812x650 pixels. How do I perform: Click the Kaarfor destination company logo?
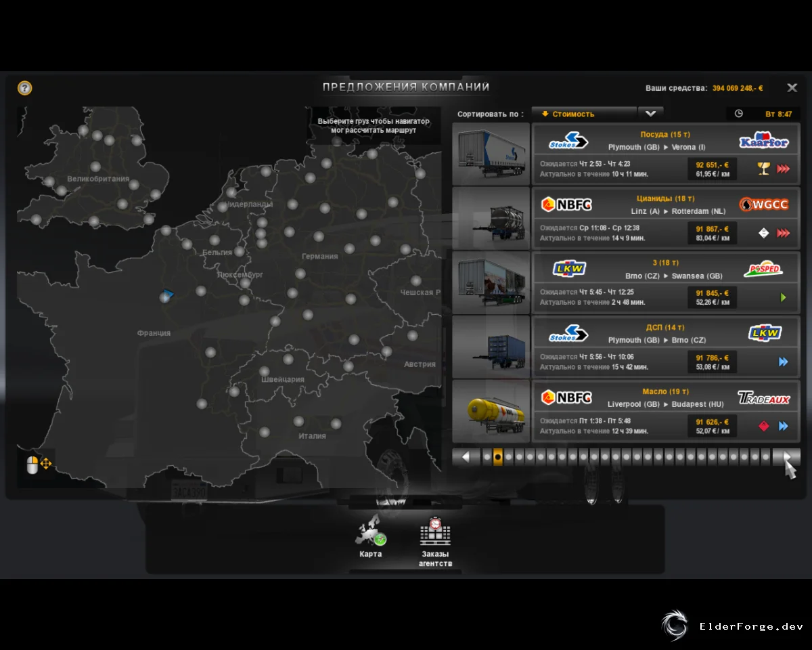click(764, 140)
